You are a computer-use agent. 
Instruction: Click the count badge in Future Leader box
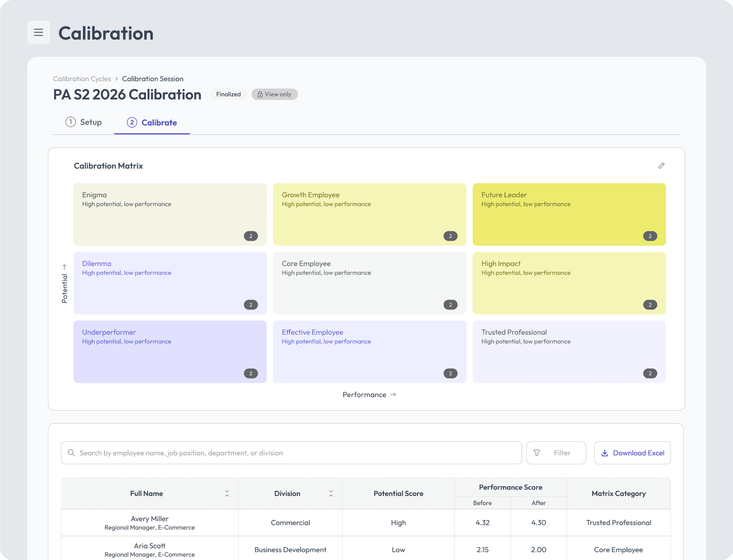coord(650,236)
